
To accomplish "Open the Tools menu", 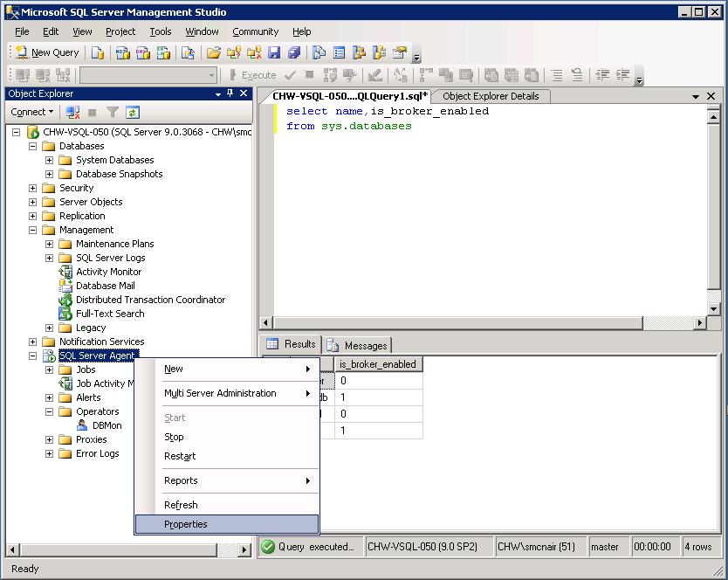I will (161, 31).
